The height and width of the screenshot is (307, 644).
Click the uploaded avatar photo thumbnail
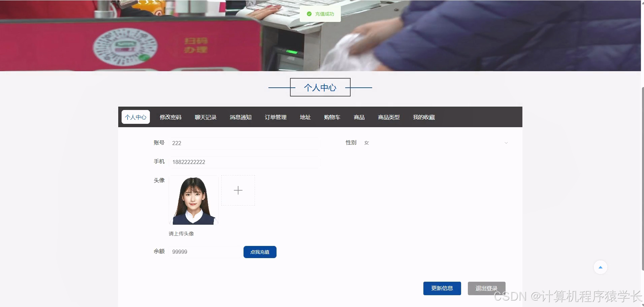193,200
